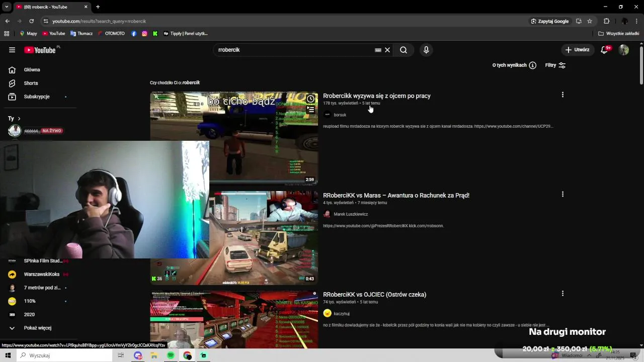Click the YouTube logo home link
Viewport: 644px width, 362px height.
pyautogui.click(x=40, y=50)
